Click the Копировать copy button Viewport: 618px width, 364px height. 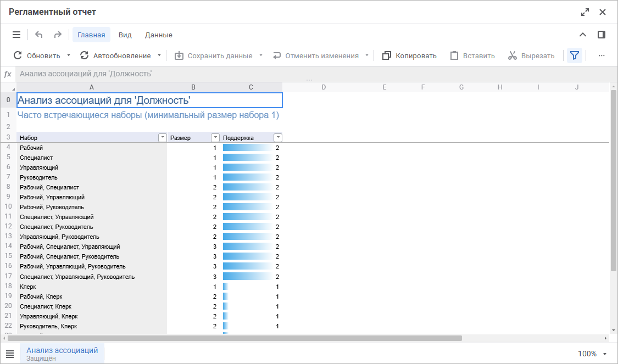coord(409,55)
